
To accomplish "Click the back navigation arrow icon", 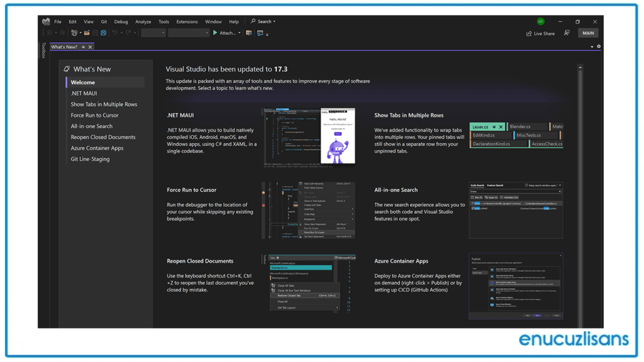I will pos(50,33).
